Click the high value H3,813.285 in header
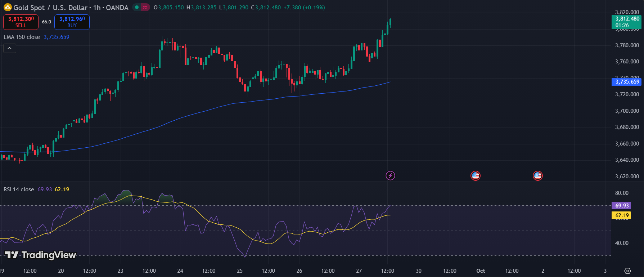The width and height of the screenshot is (644, 277). (201, 8)
